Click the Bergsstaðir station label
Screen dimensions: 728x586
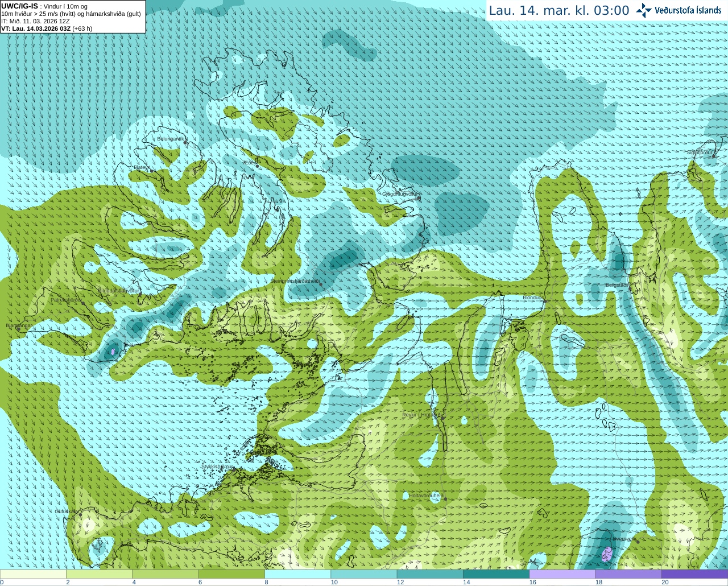coord(617,285)
